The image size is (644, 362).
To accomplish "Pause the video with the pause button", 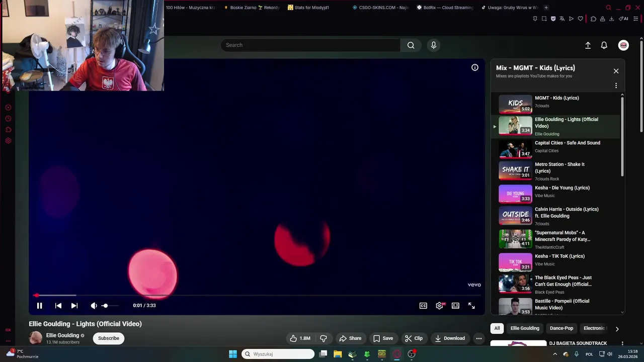I will point(39,305).
